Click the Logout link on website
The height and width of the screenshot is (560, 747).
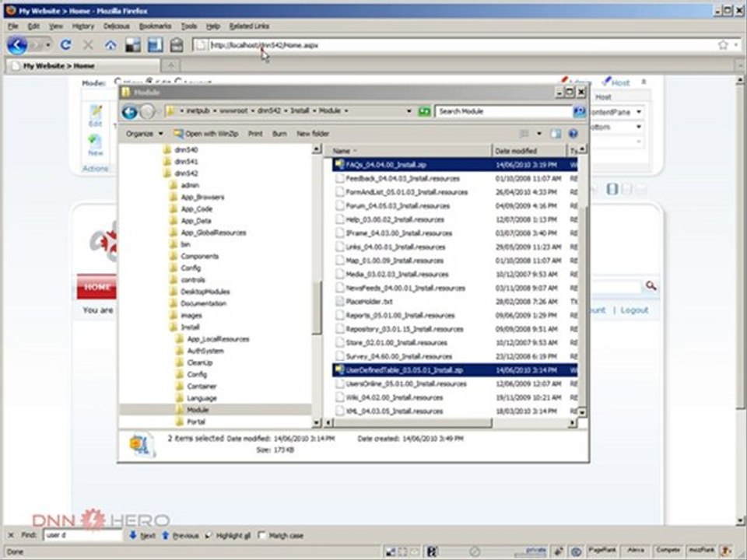[634, 310]
